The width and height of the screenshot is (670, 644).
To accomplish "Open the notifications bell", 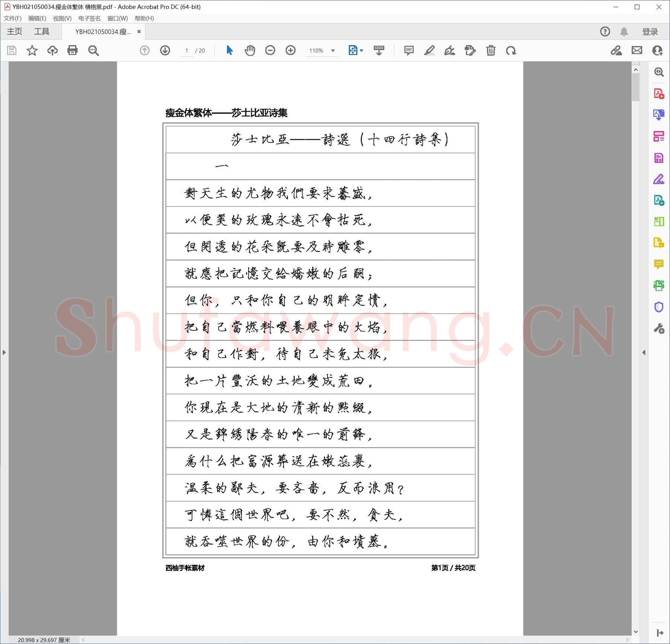I will (x=624, y=32).
